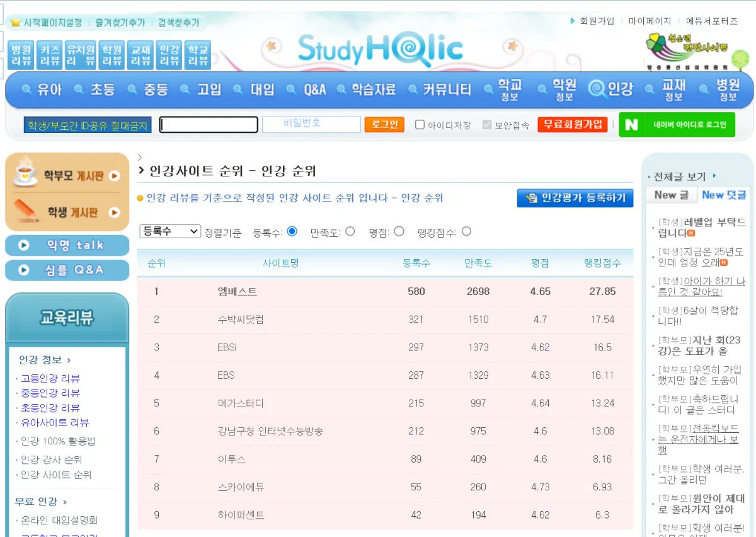
Task: Click the 인강평가 등록하기 button
Action: (575, 199)
